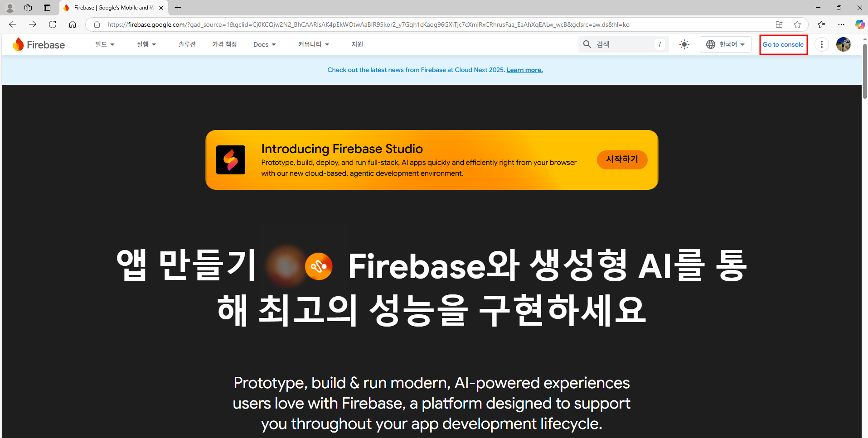Open the 지원 page
868x438 pixels.
[x=357, y=44]
